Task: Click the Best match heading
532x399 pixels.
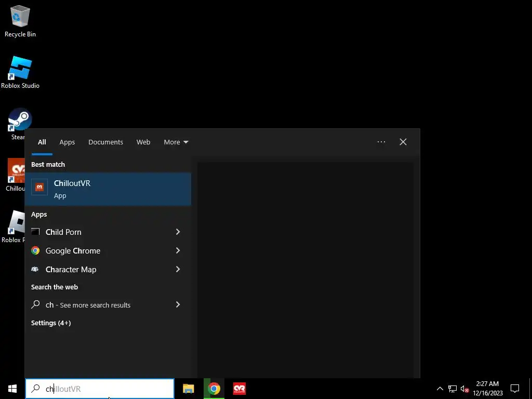Action: [48, 164]
